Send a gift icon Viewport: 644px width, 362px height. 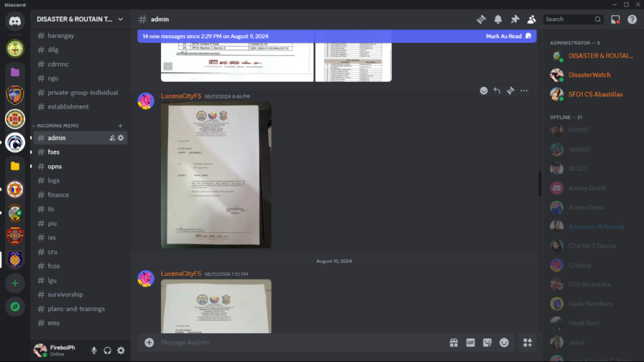(453, 343)
